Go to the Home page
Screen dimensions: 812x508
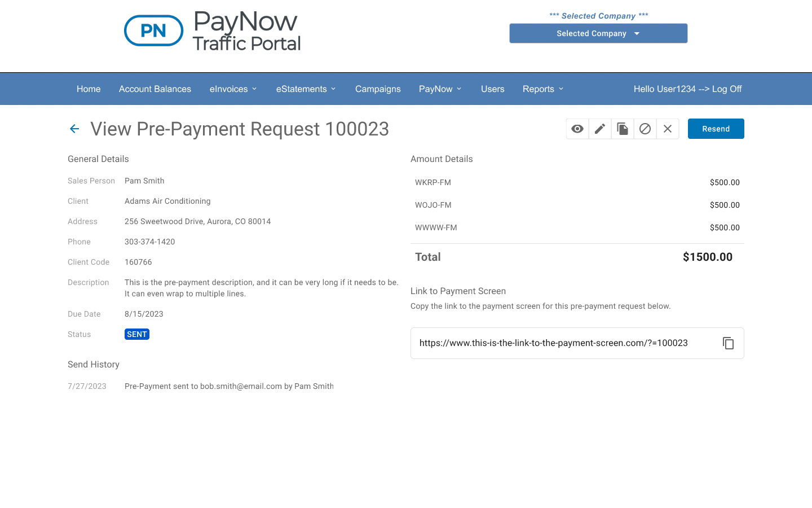(89, 89)
